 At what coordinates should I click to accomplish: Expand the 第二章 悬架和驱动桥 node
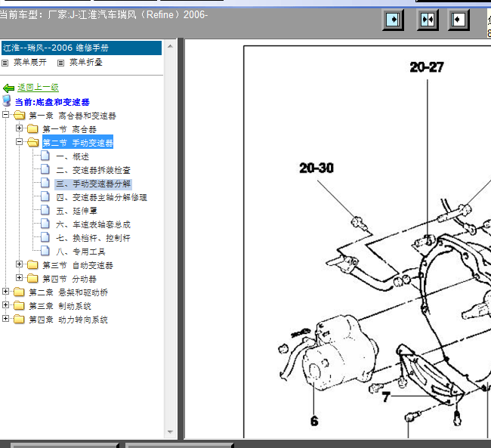5,292
